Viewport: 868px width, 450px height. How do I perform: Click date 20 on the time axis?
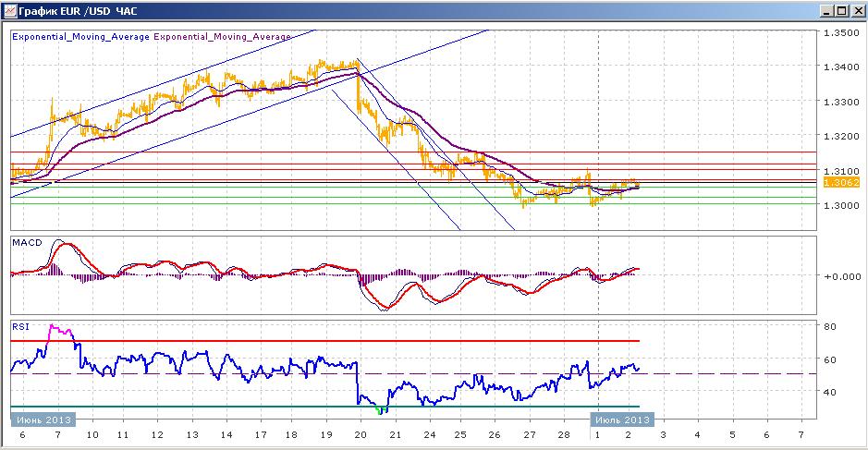pyautogui.click(x=361, y=435)
